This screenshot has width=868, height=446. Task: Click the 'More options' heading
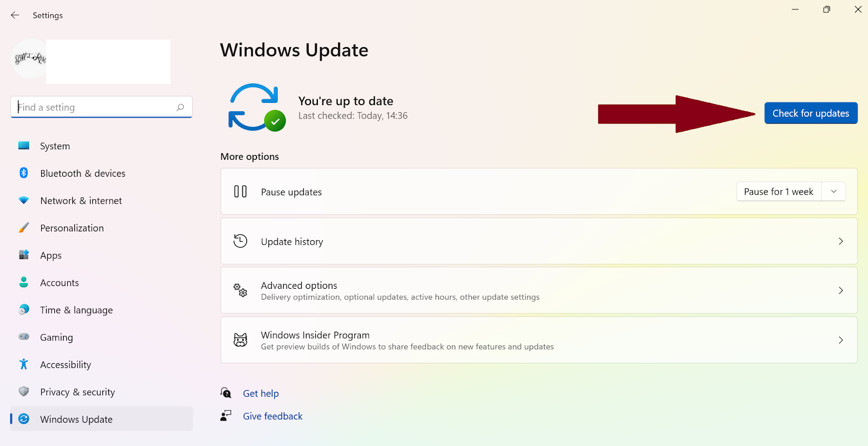coord(250,157)
